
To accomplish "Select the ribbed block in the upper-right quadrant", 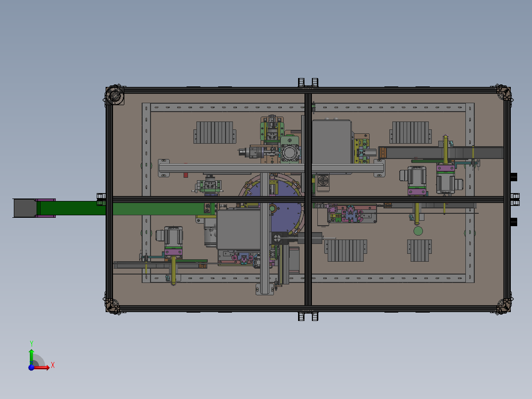I will point(411,132).
